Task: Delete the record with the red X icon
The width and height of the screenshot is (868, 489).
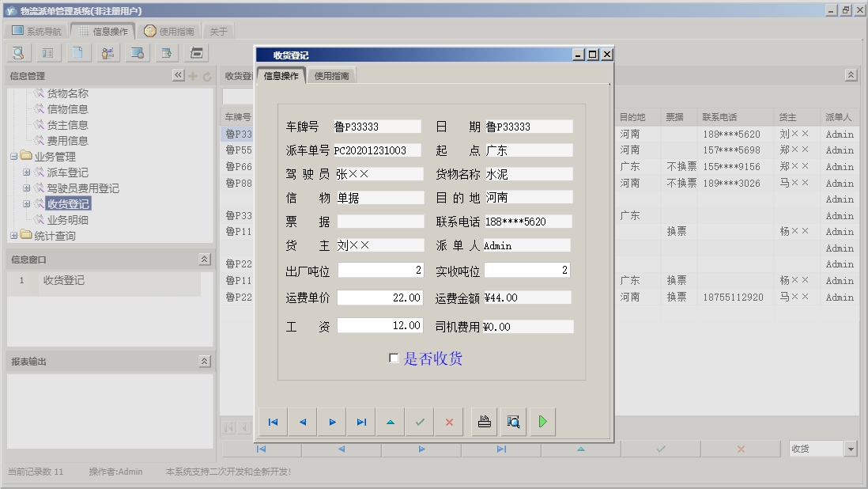Action: click(x=448, y=422)
